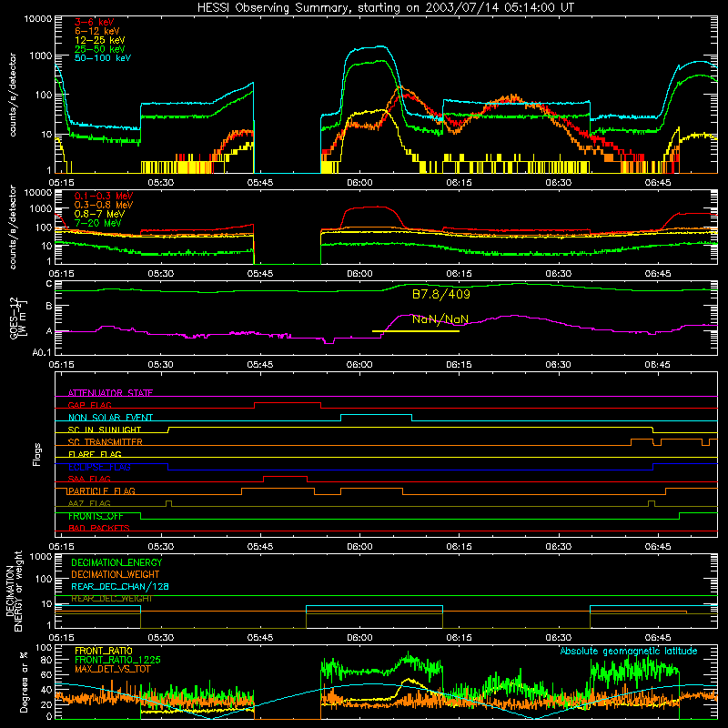Select the FLARE_FLAG label

[95, 454]
